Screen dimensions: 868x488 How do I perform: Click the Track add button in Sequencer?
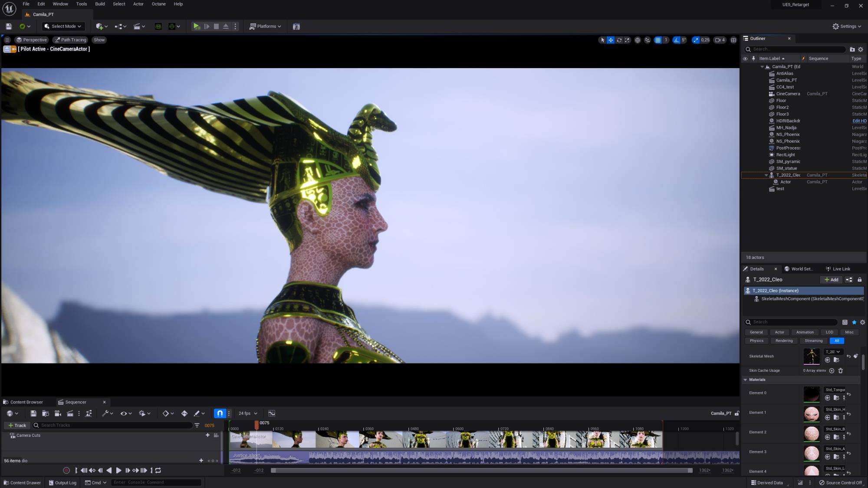[x=17, y=425]
